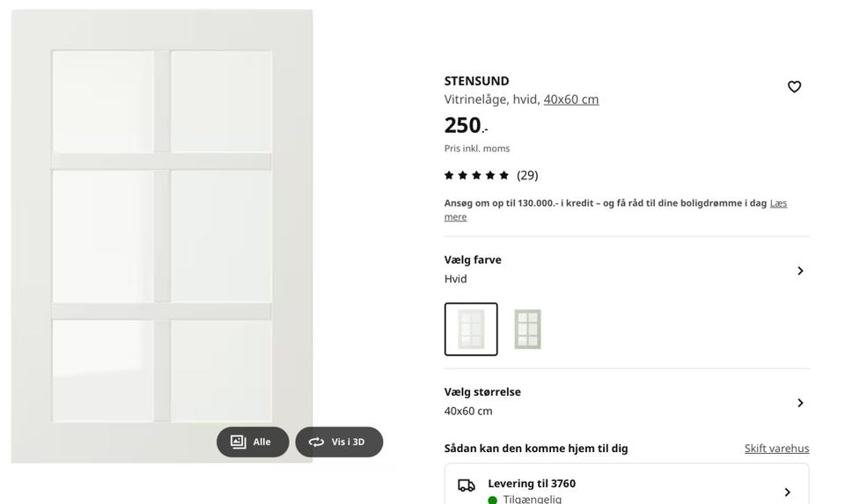Screen dimensions: 845x504
Task: Open the large glass door product image
Action: pyautogui.click(x=162, y=236)
